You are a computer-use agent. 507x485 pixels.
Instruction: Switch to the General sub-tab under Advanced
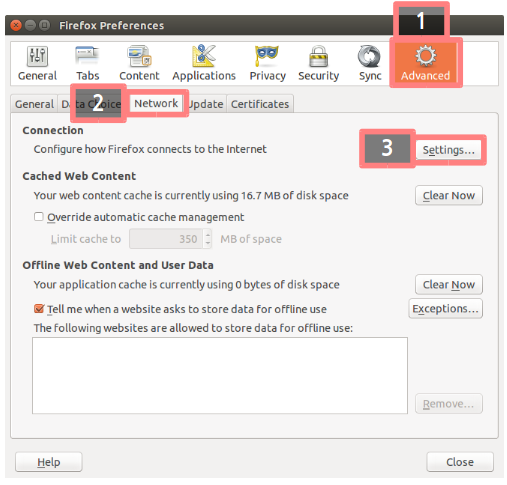tap(34, 104)
